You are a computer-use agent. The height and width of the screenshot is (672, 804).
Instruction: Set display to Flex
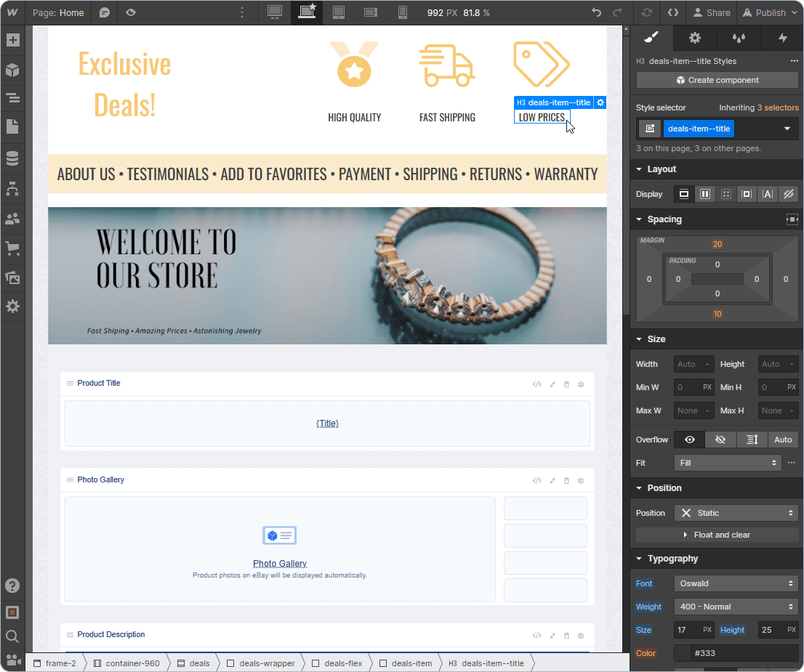[x=705, y=194]
